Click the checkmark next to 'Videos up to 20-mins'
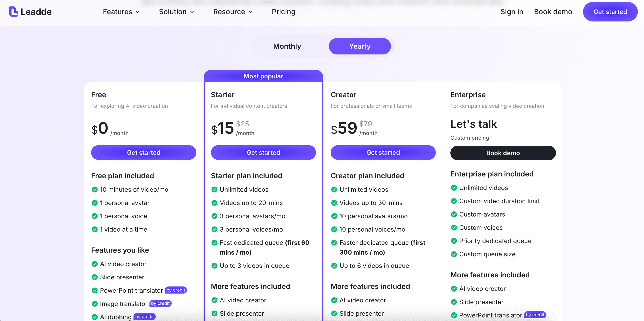The width and height of the screenshot is (644, 321). point(214,203)
